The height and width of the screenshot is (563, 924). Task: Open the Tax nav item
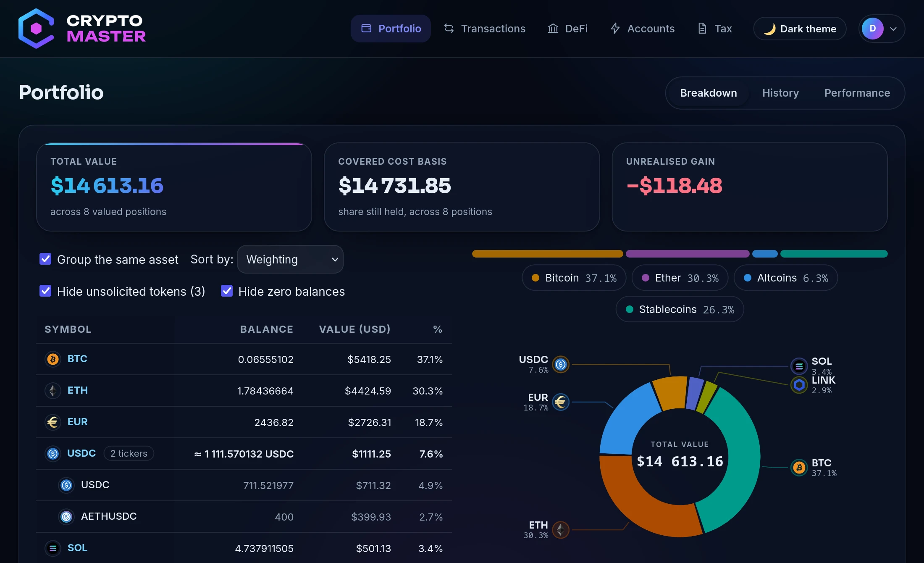714,29
